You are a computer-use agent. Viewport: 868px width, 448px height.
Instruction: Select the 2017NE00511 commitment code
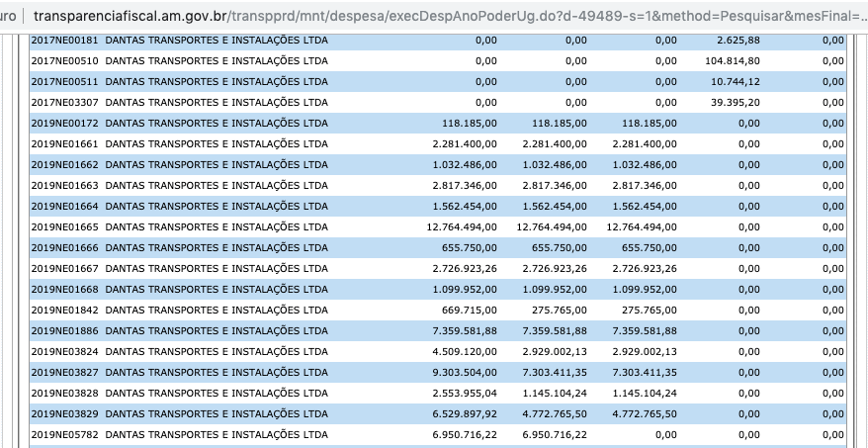click(64, 82)
